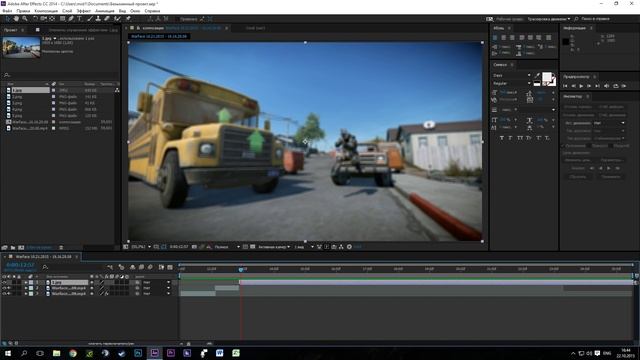The width and height of the screenshot is (640, 360).
Task: Select the Clone Stamp tool
Action: coord(98,19)
